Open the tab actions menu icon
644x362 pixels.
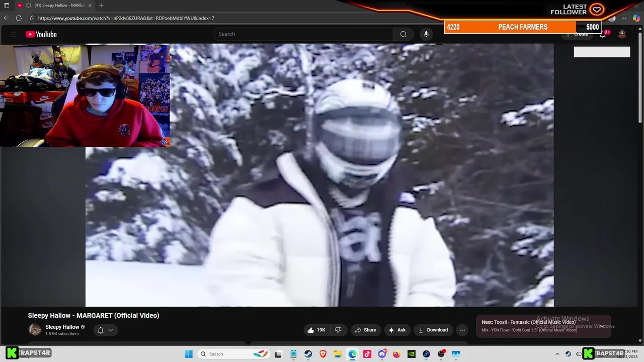(x=7, y=6)
